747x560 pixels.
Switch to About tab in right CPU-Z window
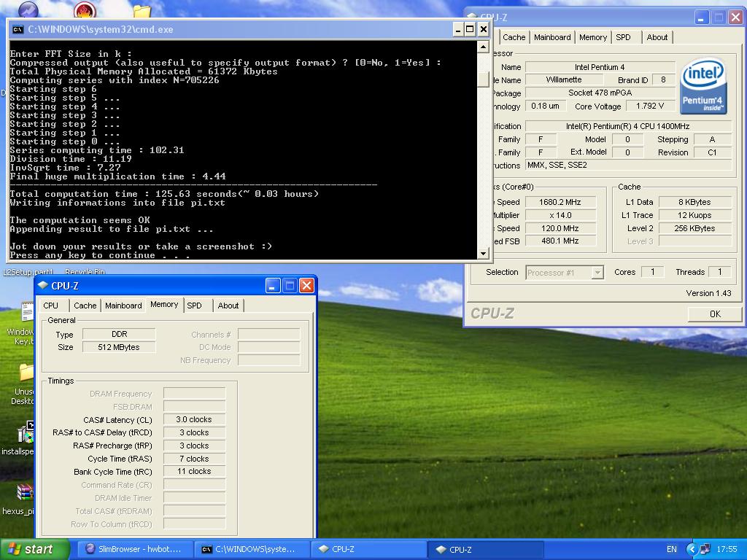(x=657, y=37)
